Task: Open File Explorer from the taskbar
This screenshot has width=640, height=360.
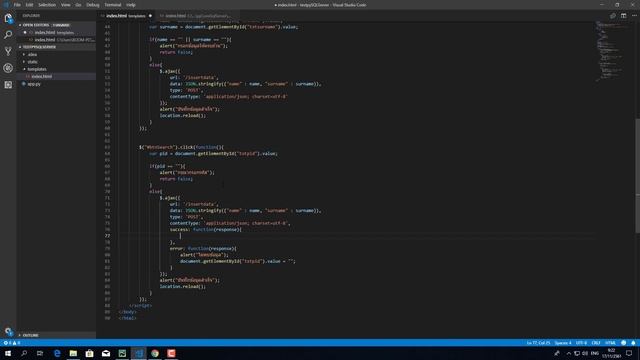Action: pos(73,353)
